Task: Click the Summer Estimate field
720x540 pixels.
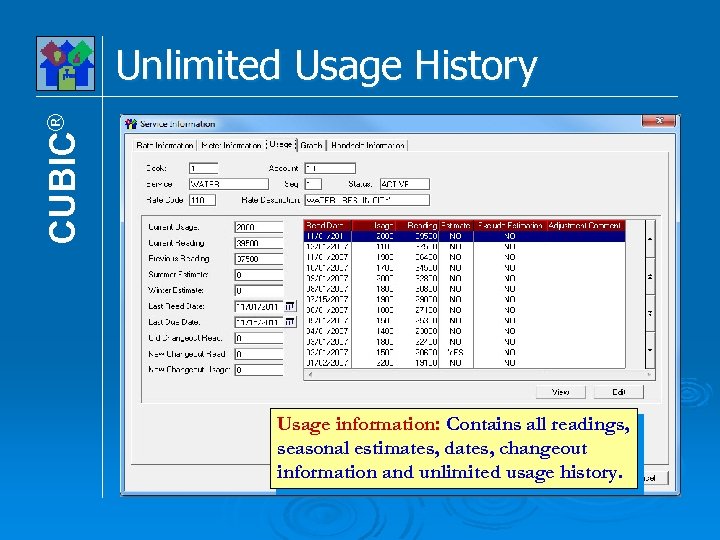Action: [259, 275]
